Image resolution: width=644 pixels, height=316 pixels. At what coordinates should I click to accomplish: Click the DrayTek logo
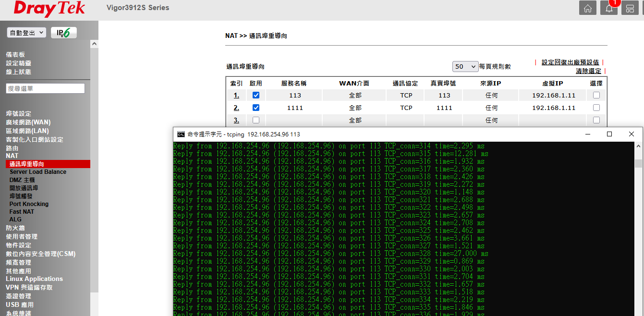(49, 8)
